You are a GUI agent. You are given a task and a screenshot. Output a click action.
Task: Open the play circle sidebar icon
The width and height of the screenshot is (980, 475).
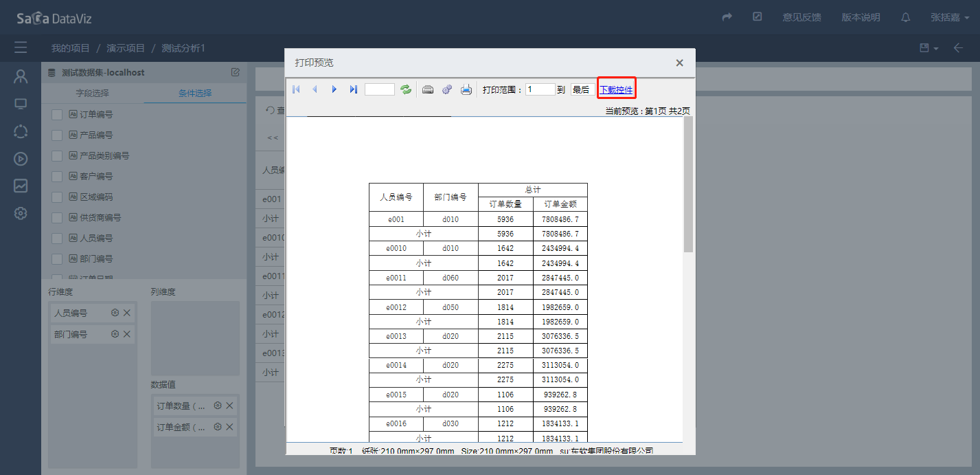point(21,159)
